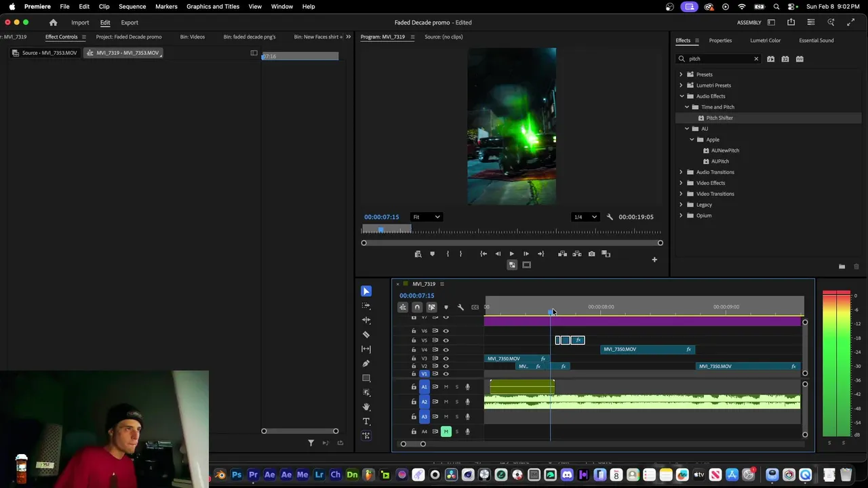Click Add Marker in Program monitor
Viewport: 868px width, 488px height.
point(432,254)
